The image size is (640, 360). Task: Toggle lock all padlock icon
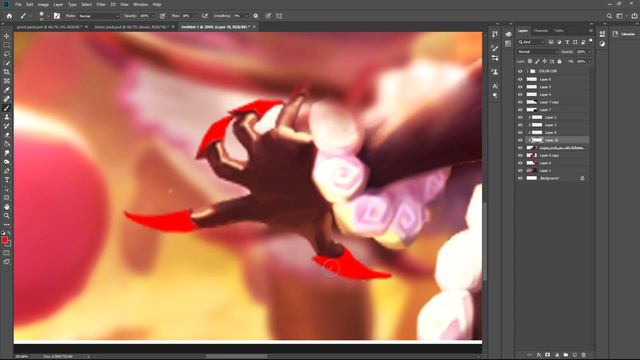560,61
